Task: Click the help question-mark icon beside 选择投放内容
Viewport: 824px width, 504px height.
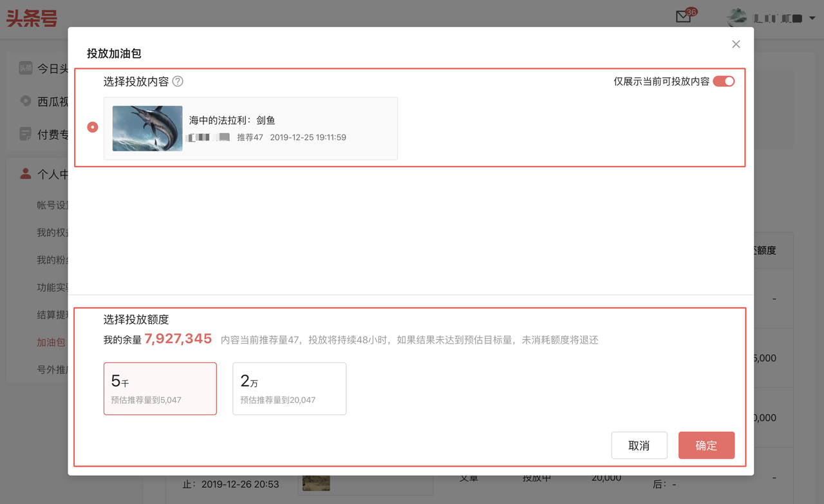Action: pyautogui.click(x=178, y=82)
